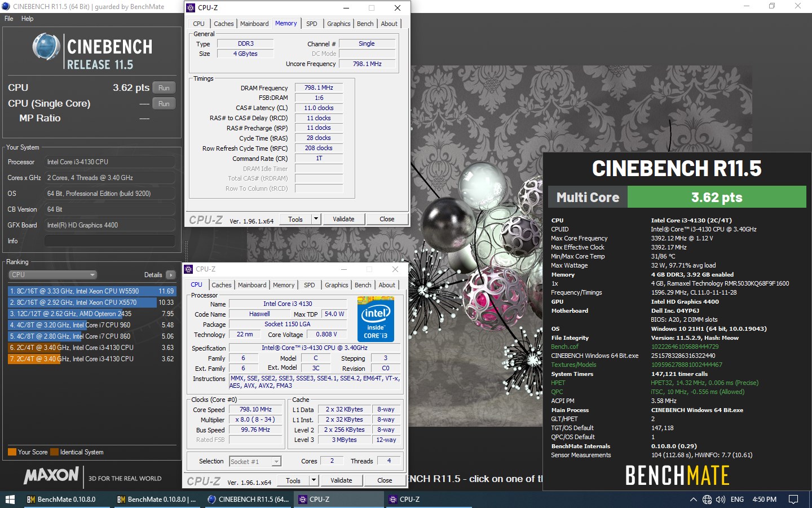Click CPU-Z icon in bottom window title bar
The height and width of the screenshot is (508, 812).
(x=189, y=269)
